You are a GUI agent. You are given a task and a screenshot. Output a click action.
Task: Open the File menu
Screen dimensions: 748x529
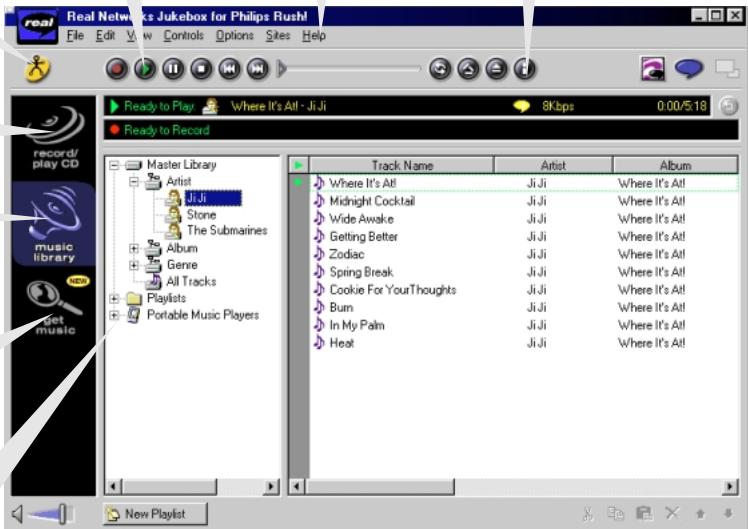pyautogui.click(x=75, y=36)
